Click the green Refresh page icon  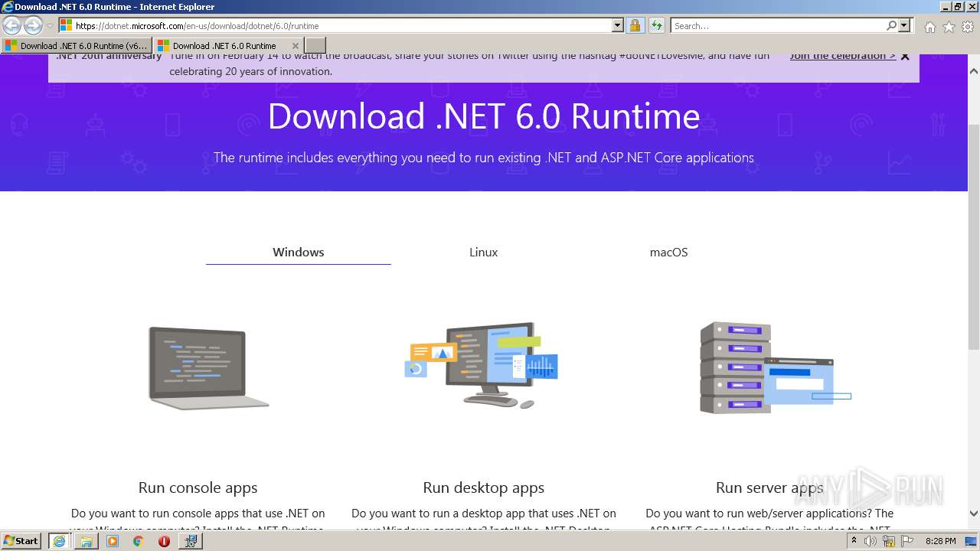656,26
